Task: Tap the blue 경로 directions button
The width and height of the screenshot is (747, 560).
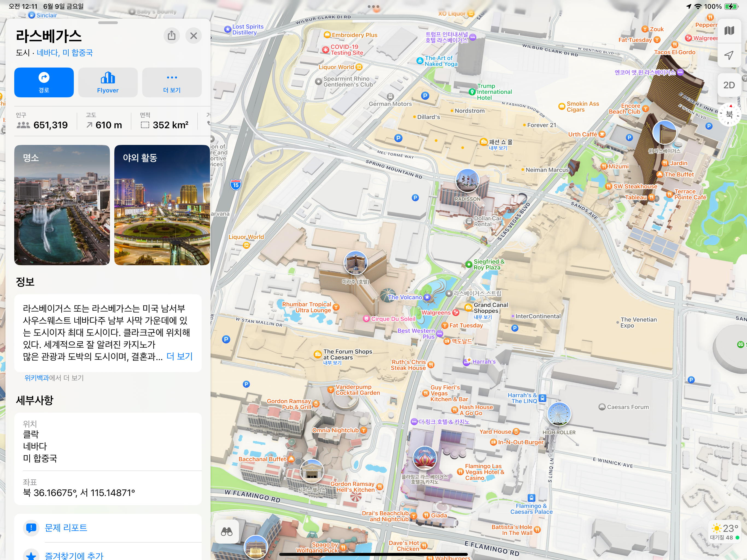Action: pyautogui.click(x=44, y=82)
